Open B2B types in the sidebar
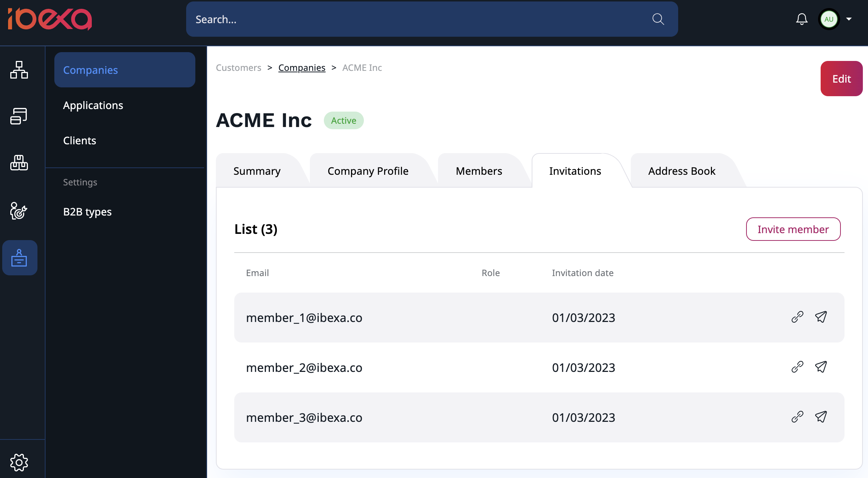Image resolution: width=868 pixels, height=478 pixels. tap(87, 212)
